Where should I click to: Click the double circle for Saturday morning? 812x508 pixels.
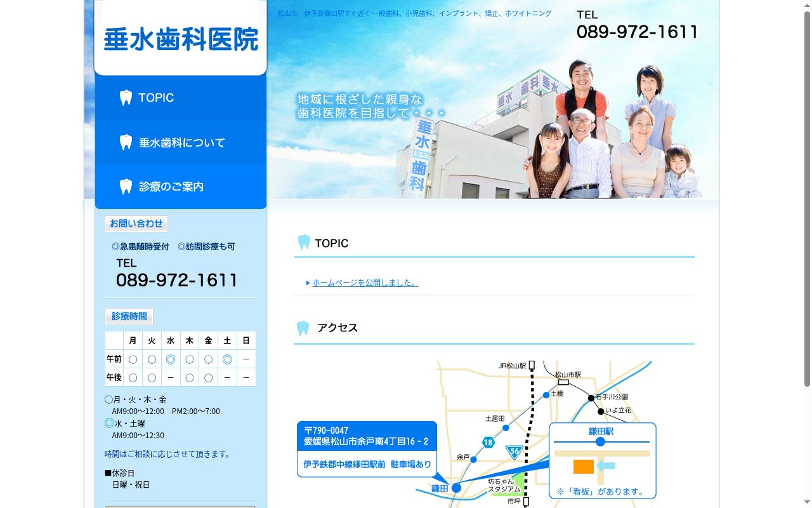pyautogui.click(x=227, y=359)
